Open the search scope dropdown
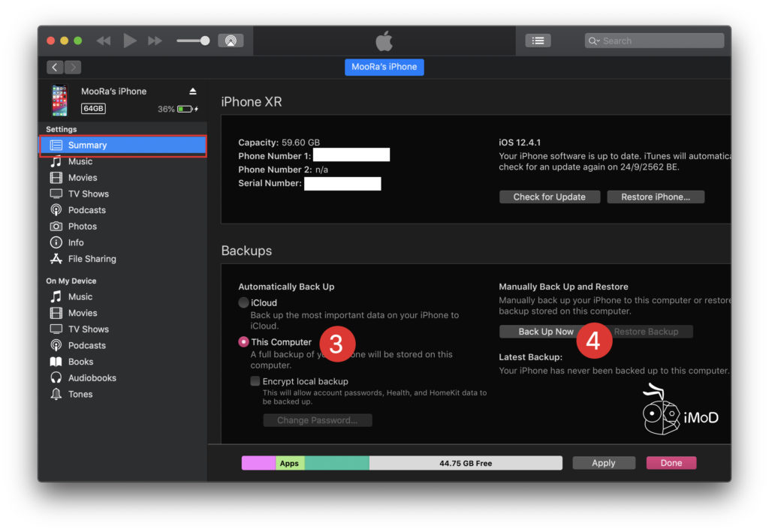This screenshot has width=769, height=532. point(596,40)
